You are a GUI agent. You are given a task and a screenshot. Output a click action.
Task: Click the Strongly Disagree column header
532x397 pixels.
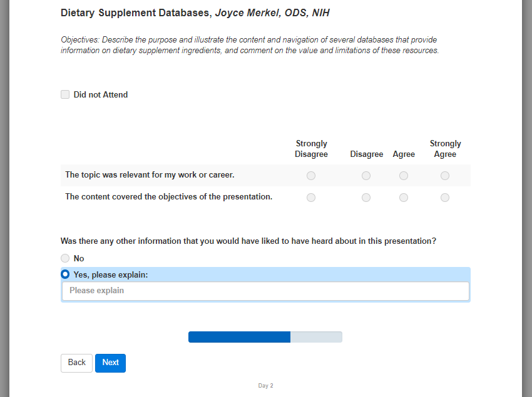pyautogui.click(x=311, y=149)
